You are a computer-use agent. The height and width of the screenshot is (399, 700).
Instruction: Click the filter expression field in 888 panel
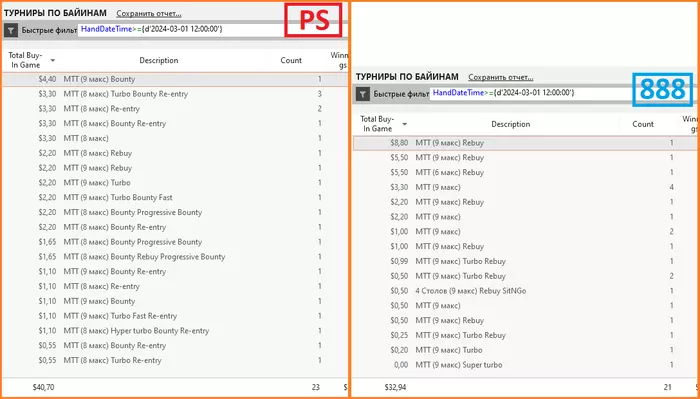531,94
